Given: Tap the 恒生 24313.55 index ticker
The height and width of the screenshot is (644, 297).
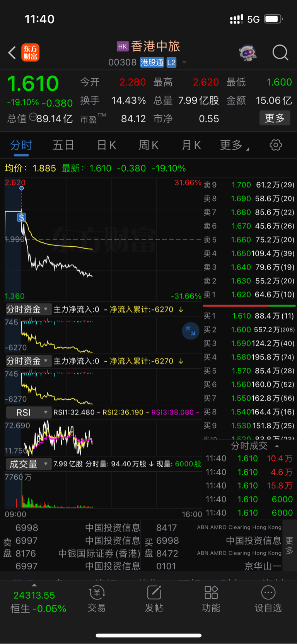Looking at the screenshot, I should tap(38, 602).
